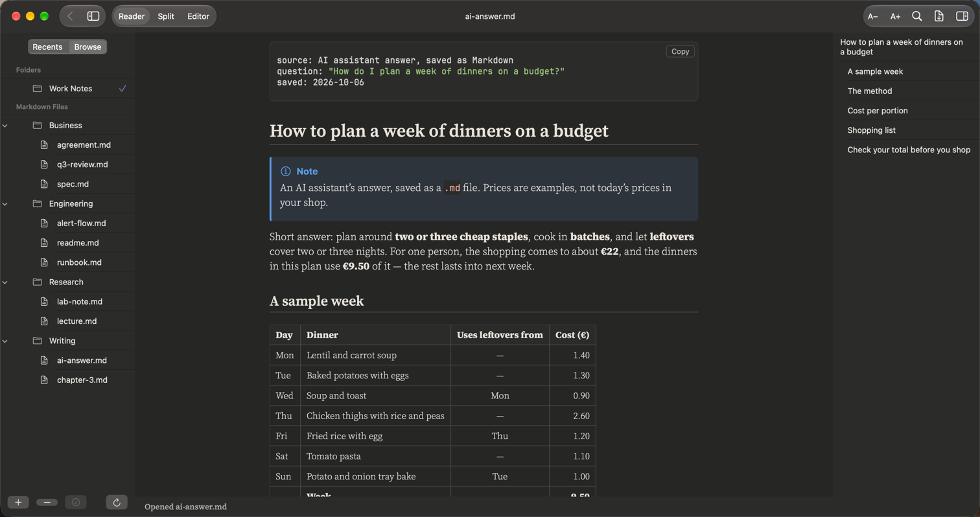This screenshot has height=517, width=980.
Task: Switch to Reader mode
Action: click(x=132, y=16)
